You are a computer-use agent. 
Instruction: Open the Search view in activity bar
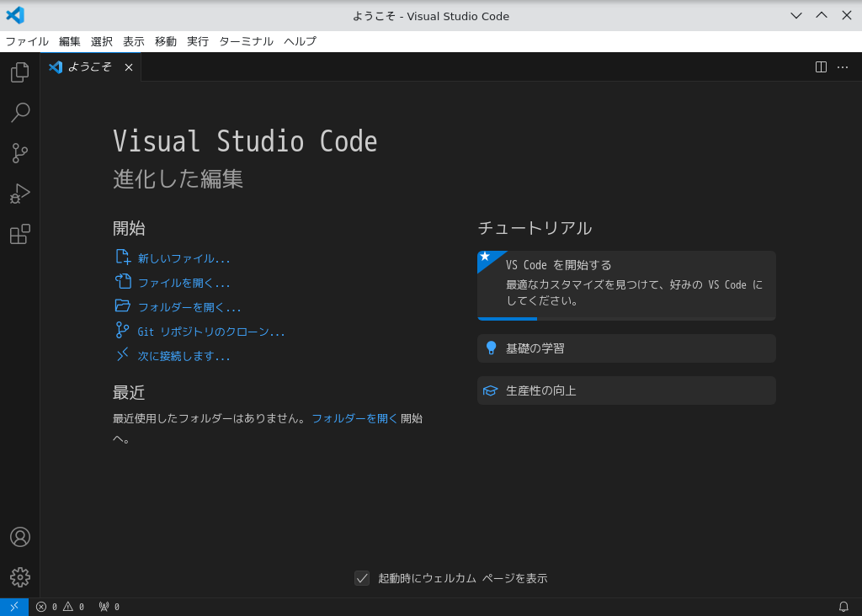tap(20, 113)
